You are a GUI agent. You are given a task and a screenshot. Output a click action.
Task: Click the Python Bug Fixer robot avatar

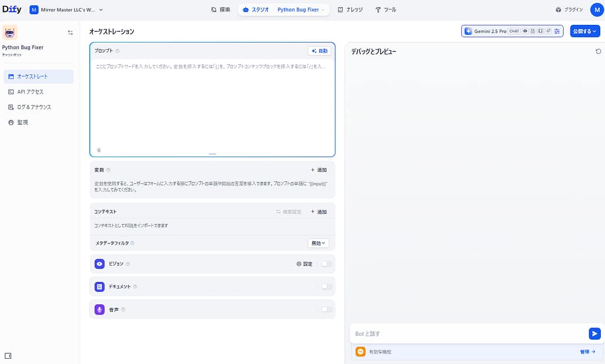[10, 32]
